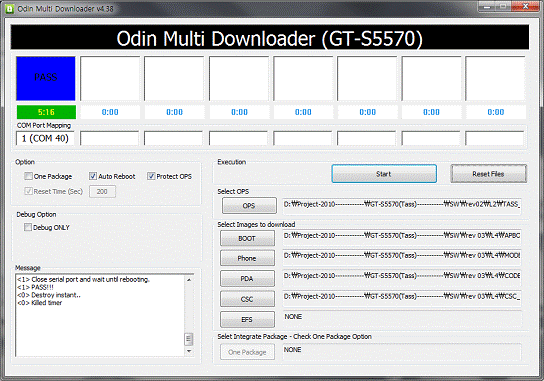This screenshot has height=381, width=544.
Task: Toggle the Protect OPS checkbox
Action: 151,176
